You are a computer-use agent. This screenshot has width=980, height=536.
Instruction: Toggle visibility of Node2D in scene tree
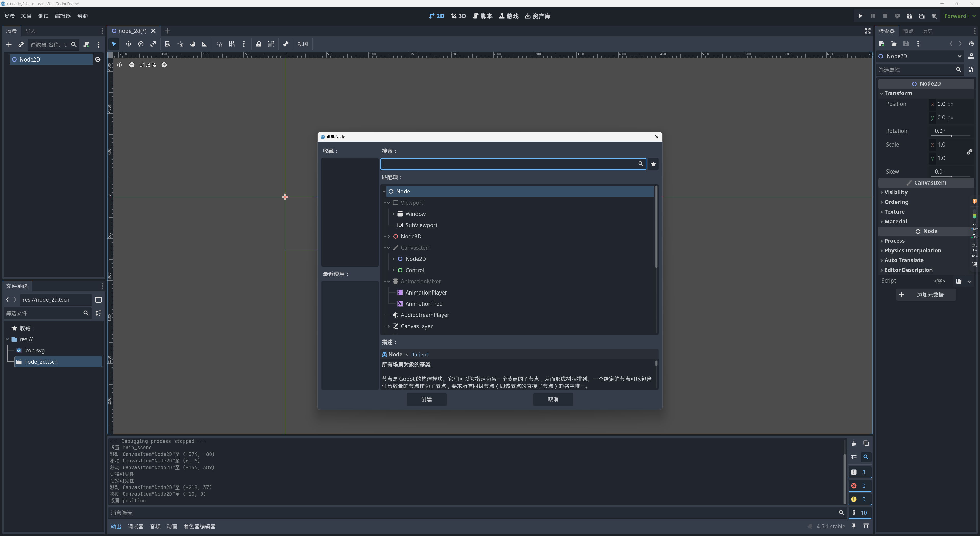(98, 59)
